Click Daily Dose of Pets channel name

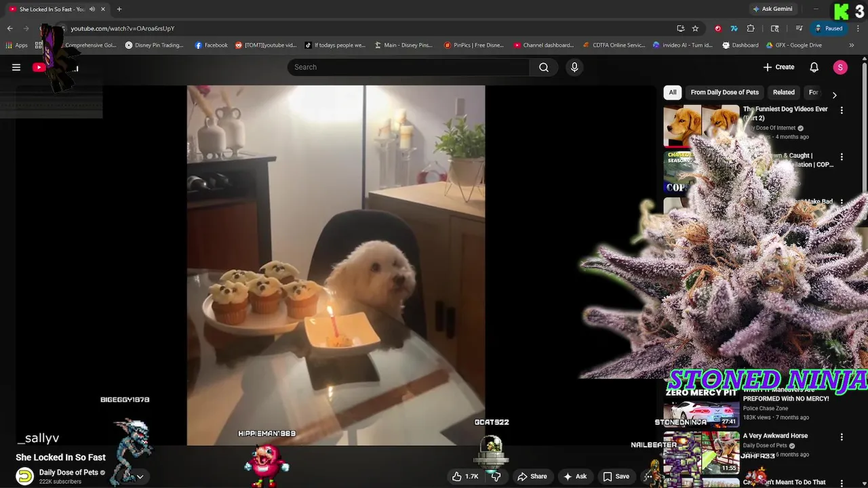(68, 472)
